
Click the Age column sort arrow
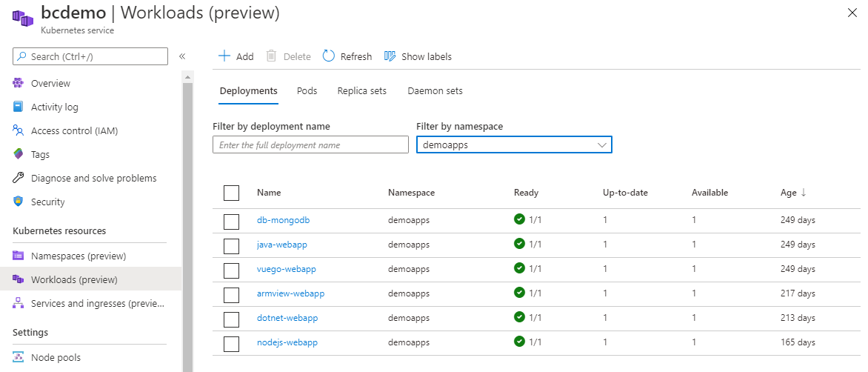(x=804, y=192)
